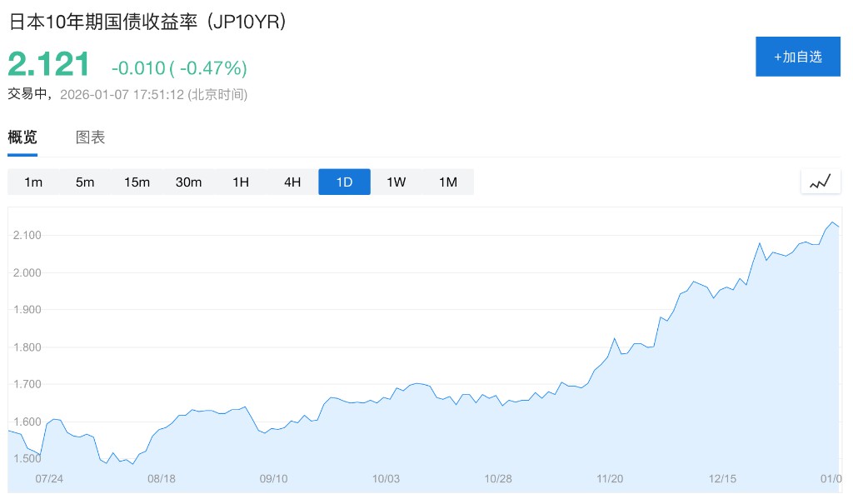
Task: Click the current yield value 2.121
Action: click(48, 65)
